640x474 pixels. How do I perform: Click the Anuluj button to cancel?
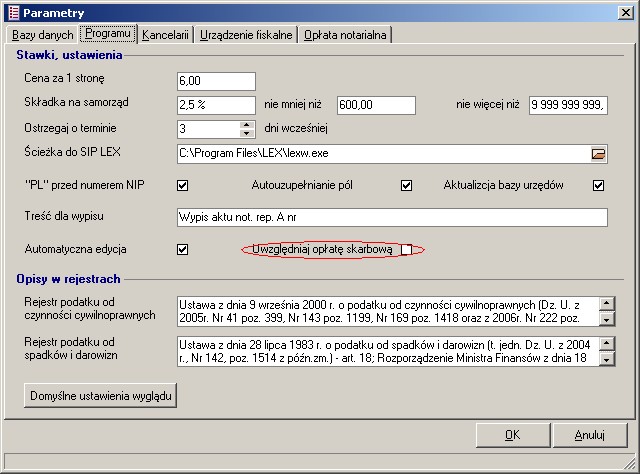click(590, 434)
